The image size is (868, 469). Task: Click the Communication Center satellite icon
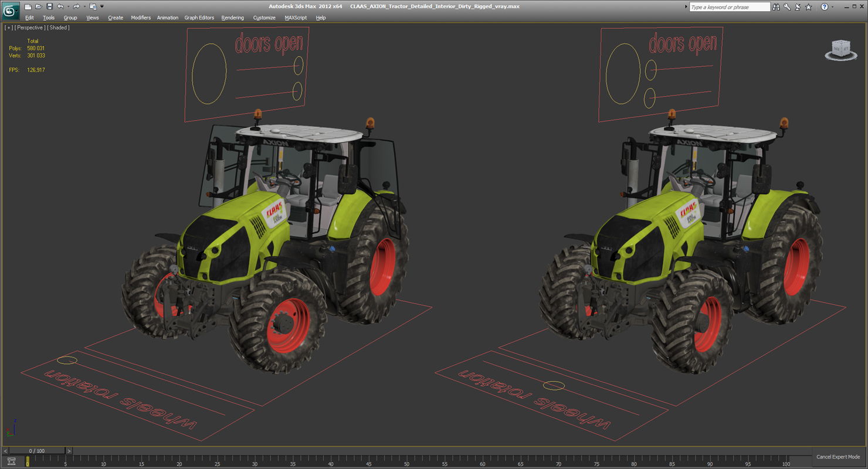(x=798, y=7)
